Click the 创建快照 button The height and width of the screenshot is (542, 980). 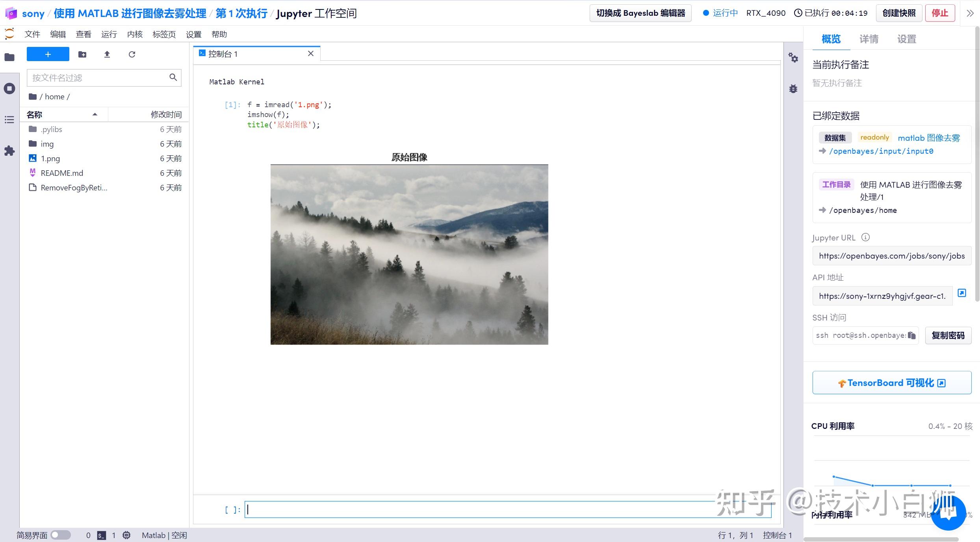pos(899,13)
